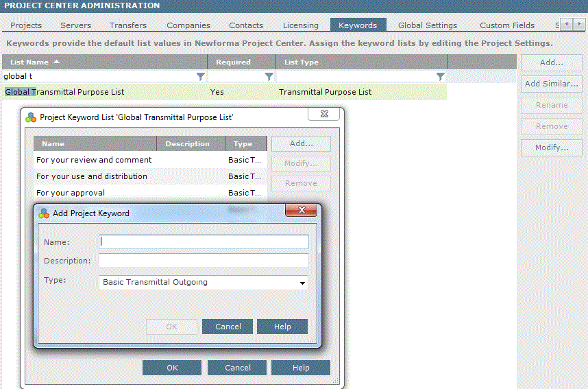Image resolution: width=588 pixels, height=389 pixels.
Task: Click the Add Project Keyword dialog icon
Action: click(x=44, y=213)
